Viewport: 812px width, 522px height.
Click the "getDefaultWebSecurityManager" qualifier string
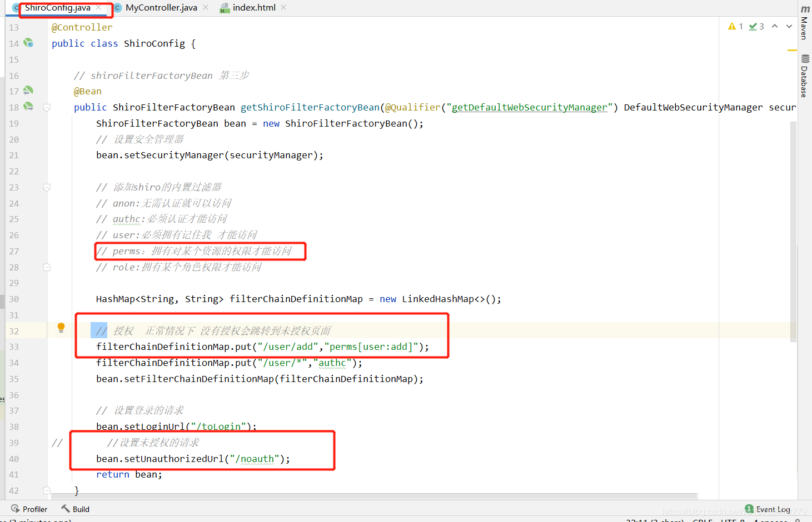529,107
